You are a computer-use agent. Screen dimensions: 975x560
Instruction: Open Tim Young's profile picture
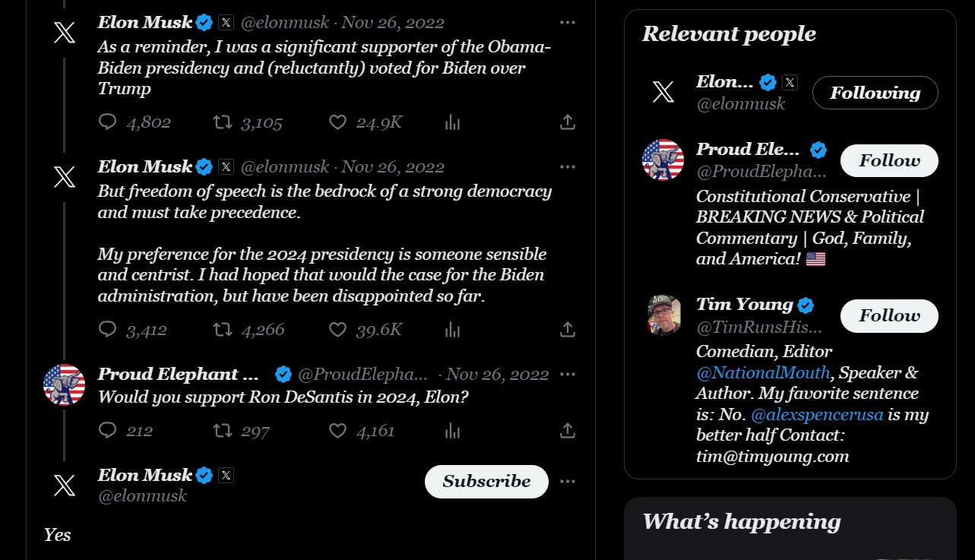point(663,315)
